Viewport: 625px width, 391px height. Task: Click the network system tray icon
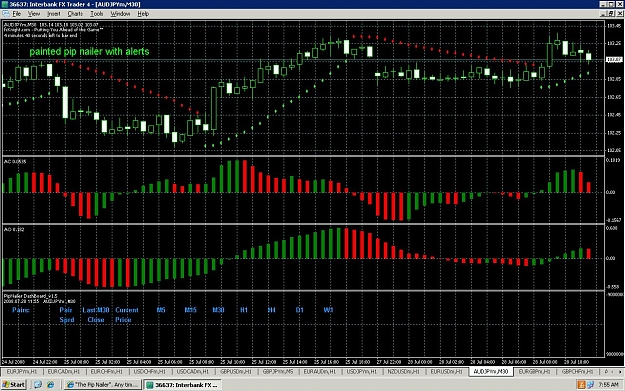point(590,385)
